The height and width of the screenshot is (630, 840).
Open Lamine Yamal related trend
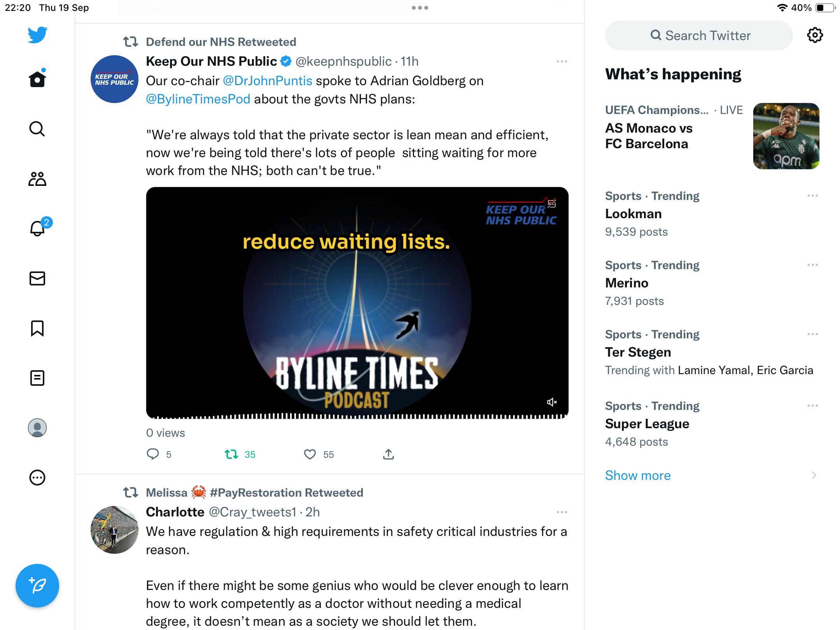point(714,370)
